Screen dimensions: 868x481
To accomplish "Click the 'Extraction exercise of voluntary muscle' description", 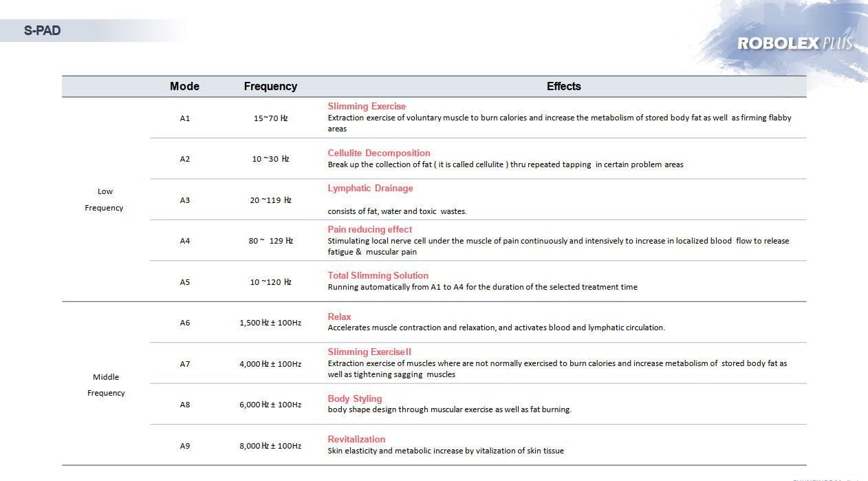I will pyautogui.click(x=559, y=123).
